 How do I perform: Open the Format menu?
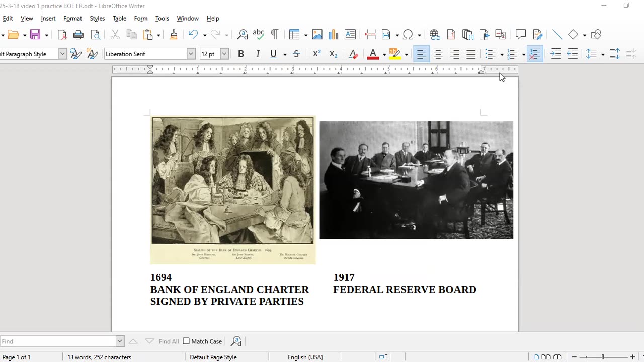click(72, 18)
